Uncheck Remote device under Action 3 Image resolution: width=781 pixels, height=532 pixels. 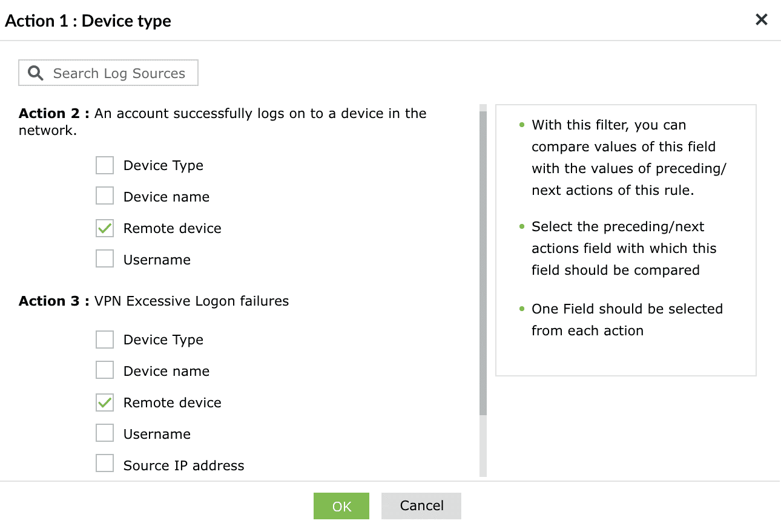pyautogui.click(x=105, y=402)
